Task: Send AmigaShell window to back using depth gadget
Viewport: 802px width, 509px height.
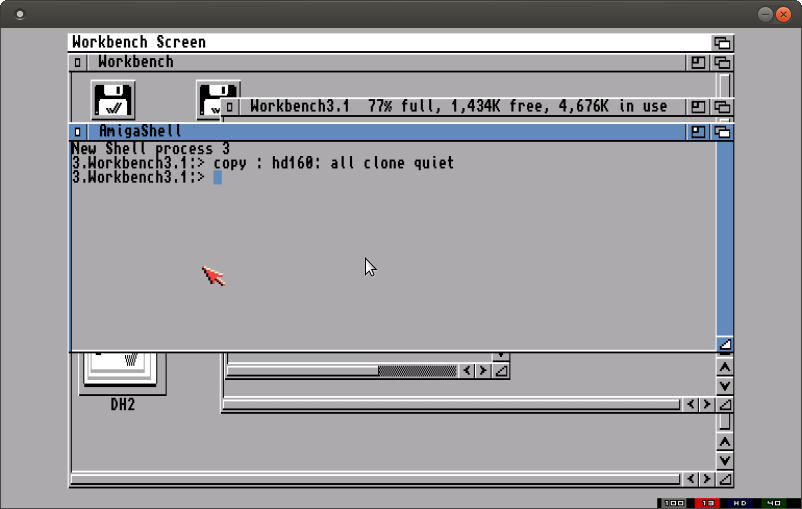Action: (723, 132)
